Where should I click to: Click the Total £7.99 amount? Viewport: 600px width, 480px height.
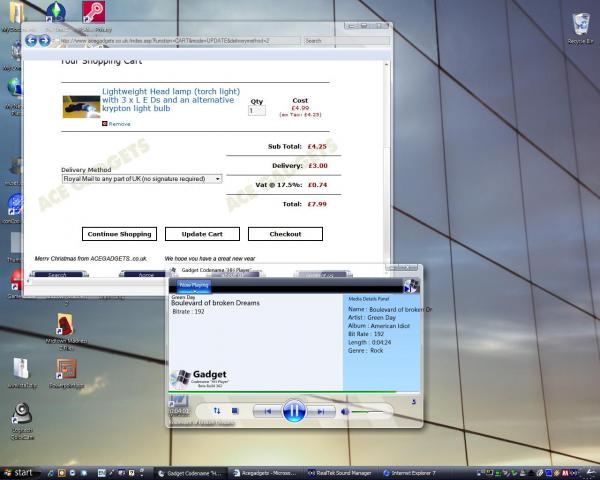(x=317, y=204)
